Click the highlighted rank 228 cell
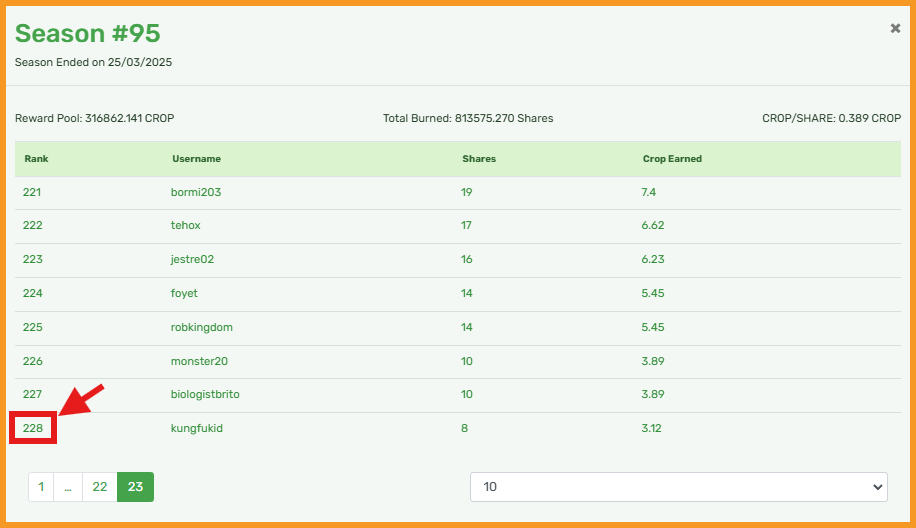Screen dimensions: 916x528 (33, 428)
